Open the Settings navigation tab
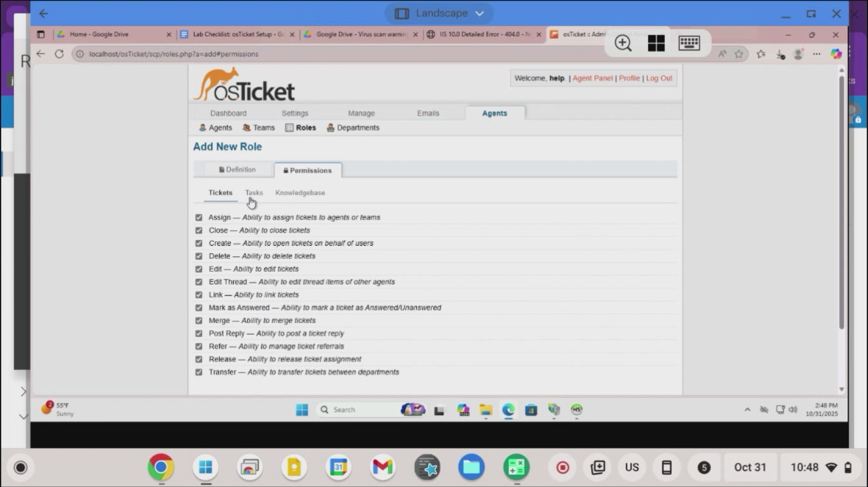Viewport: 868px width, 487px height. coord(295,113)
